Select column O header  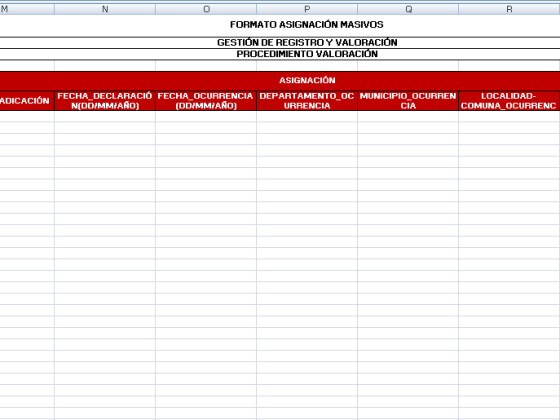(x=206, y=9)
